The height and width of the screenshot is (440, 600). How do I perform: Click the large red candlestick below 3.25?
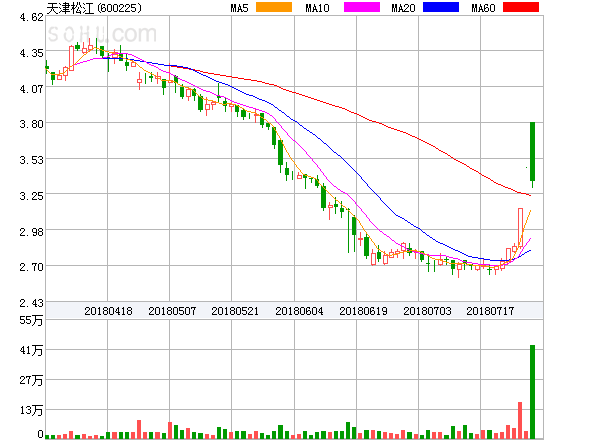point(520,227)
